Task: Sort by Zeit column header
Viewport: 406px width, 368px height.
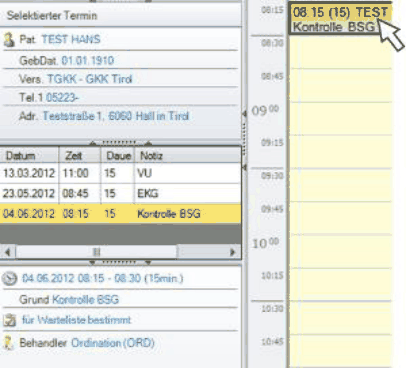Action: coord(80,156)
